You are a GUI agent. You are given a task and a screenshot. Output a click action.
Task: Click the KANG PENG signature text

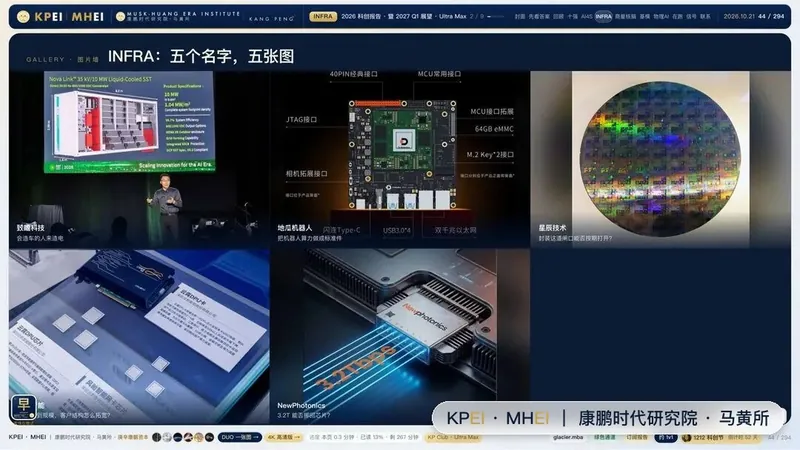[271, 18]
